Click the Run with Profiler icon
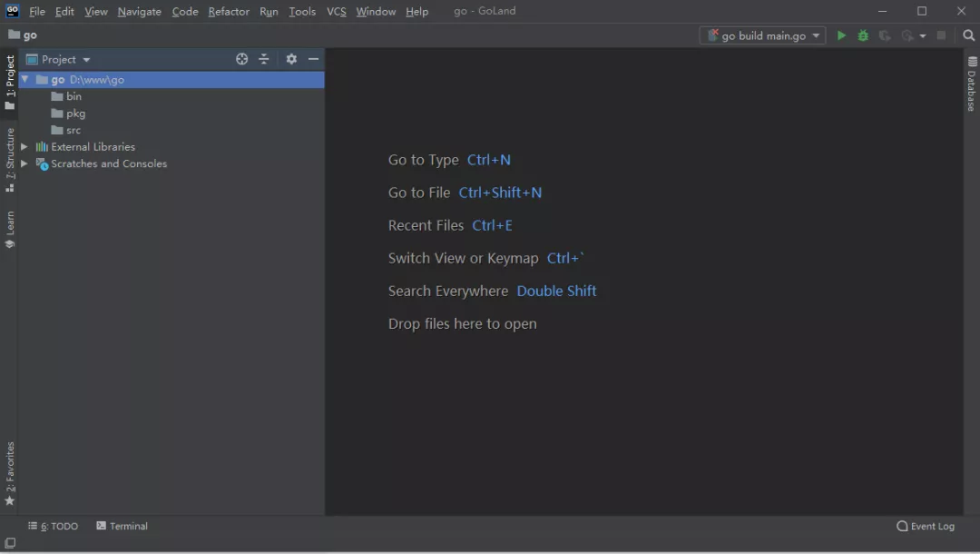980x554 pixels. (x=906, y=35)
